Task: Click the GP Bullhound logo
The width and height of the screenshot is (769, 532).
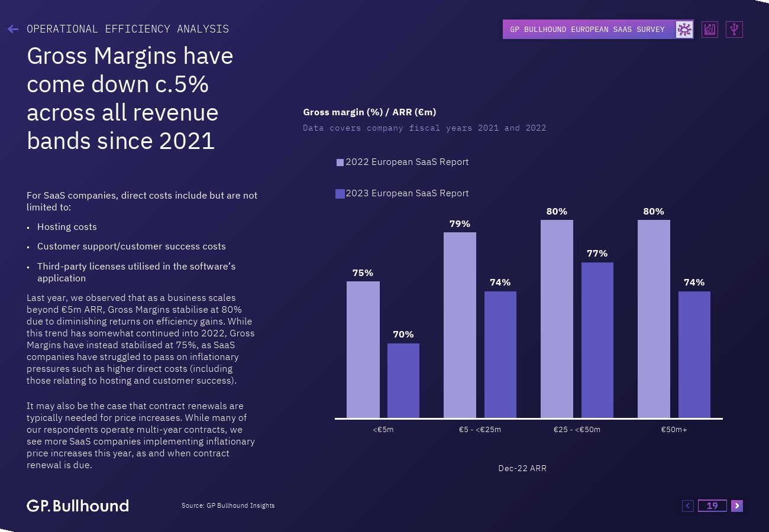Action: click(77, 505)
